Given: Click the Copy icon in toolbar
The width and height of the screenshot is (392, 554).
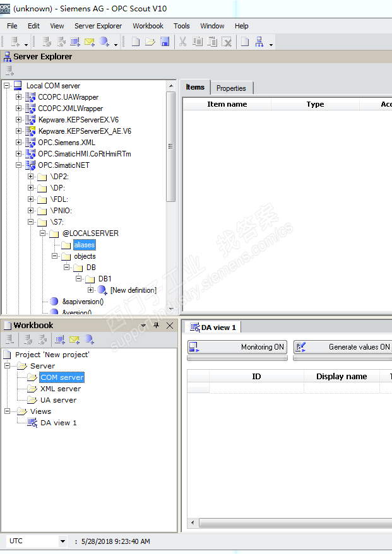Looking at the screenshot, I should click(x=197, y=42).
